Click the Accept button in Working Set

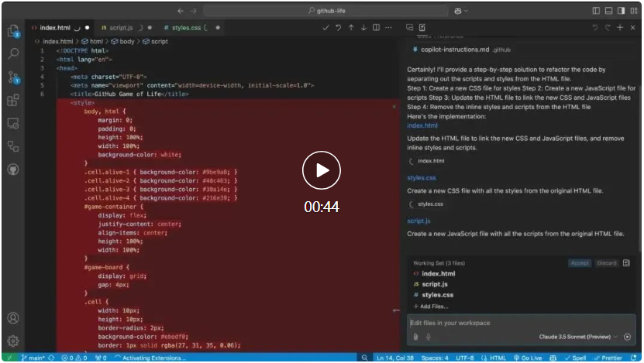[580, 263]
